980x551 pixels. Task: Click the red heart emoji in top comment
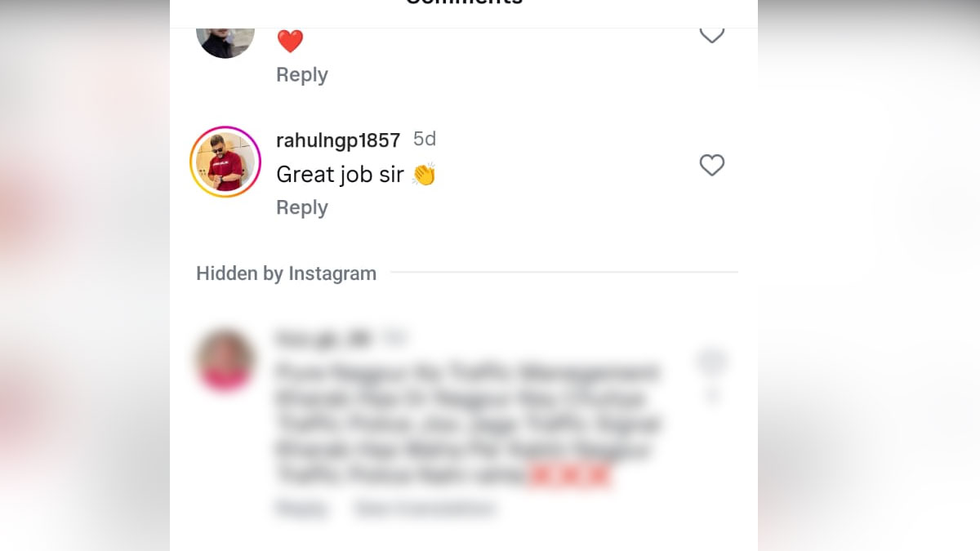coord(290,41)
